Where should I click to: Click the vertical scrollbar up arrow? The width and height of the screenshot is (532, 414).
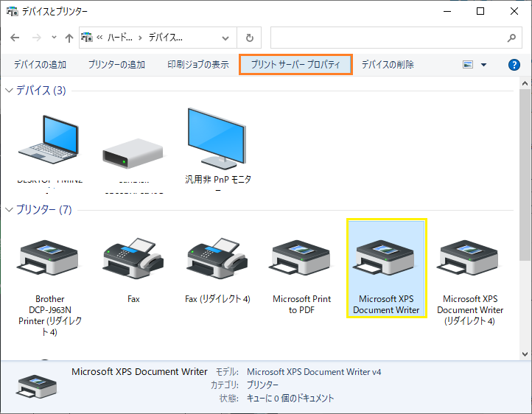click(x=525, y=83)
